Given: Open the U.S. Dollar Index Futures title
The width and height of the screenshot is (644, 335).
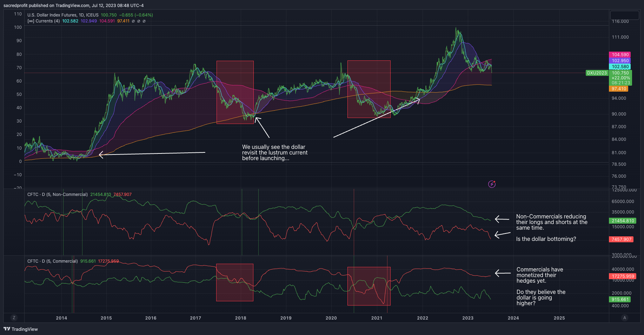Looking at the screenshot, I should point(63,15).
